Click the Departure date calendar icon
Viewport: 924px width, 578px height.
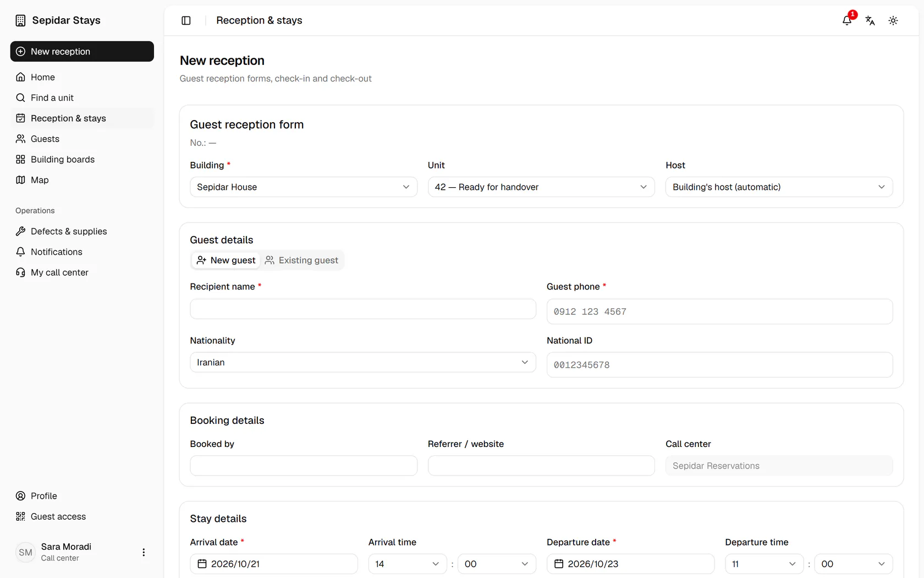click(x=559, y=564)
